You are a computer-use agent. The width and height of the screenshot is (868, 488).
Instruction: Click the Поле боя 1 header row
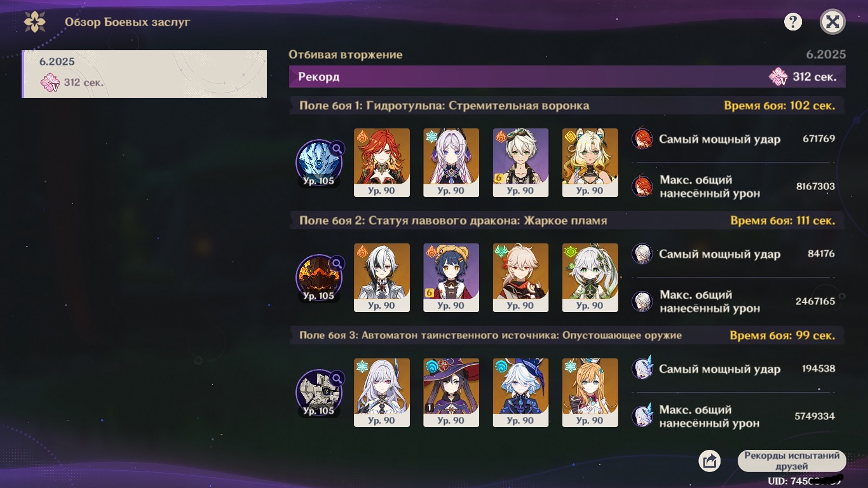coord(567,105)
